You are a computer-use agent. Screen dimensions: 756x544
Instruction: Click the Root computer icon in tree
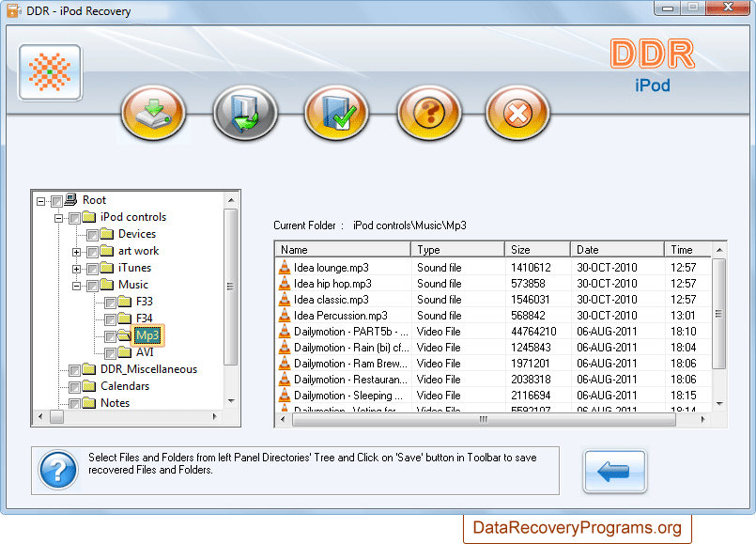pyautogui.click(x=71, y=199)
